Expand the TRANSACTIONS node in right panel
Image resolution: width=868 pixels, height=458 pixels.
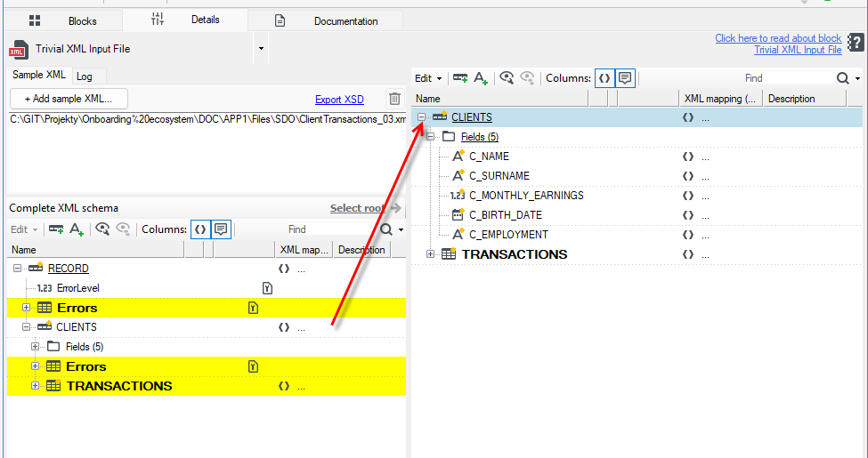coord(430,253)
